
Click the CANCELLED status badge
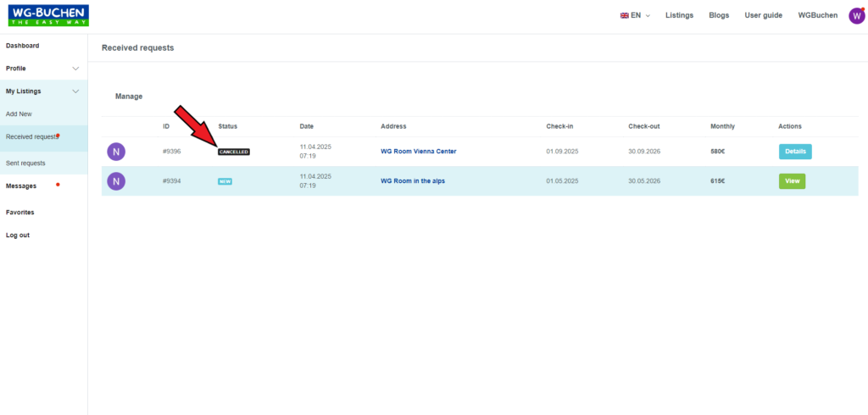[x=234, y=152]
